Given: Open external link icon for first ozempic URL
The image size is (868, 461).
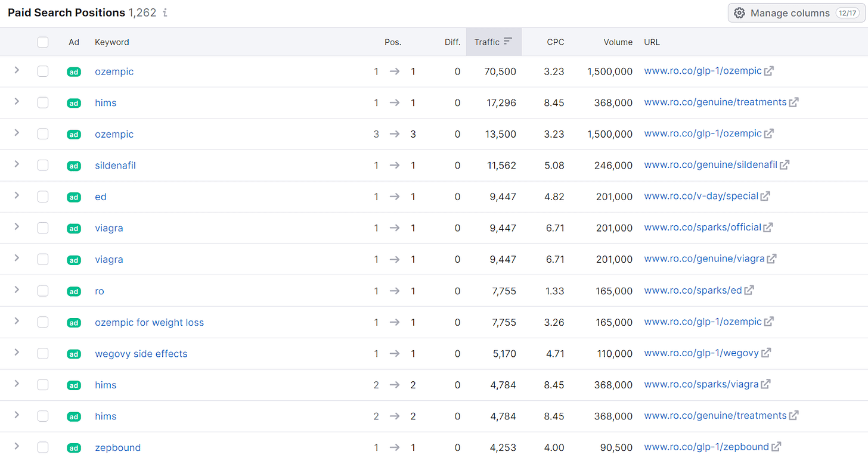Looking at the screenshot, I should point(769,71).
